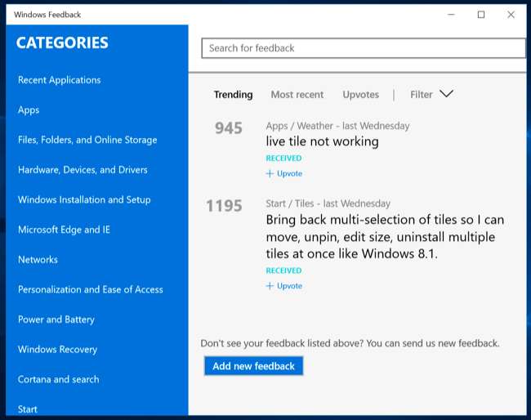Viewport: 531px width, 420px height.
Task: Select Files, Folders, and Online Storage category
Action: point(87,140)
